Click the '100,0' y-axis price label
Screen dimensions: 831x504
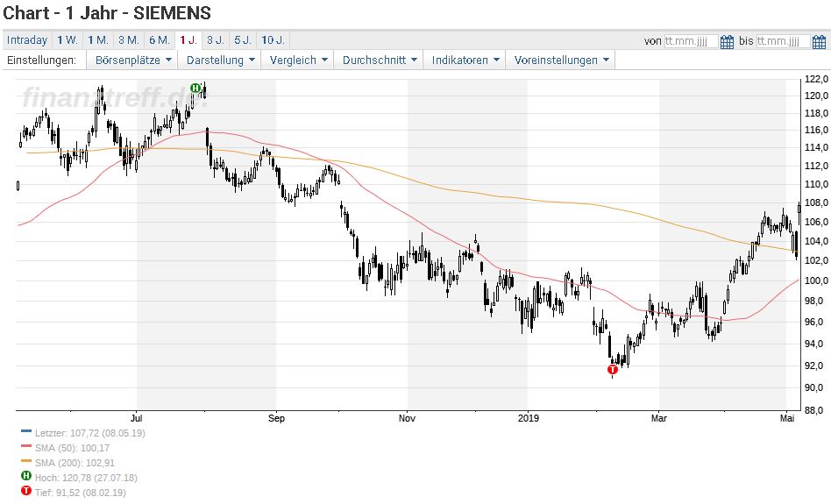[x=816, y=280]
